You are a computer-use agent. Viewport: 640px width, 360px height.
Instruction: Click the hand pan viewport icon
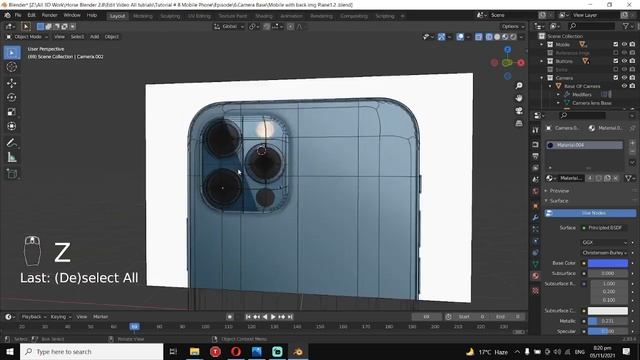tap(519, 98)
